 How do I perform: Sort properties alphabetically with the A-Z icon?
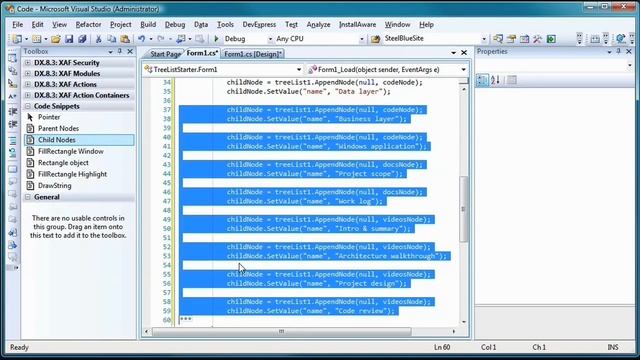click(x=496, y=80)
